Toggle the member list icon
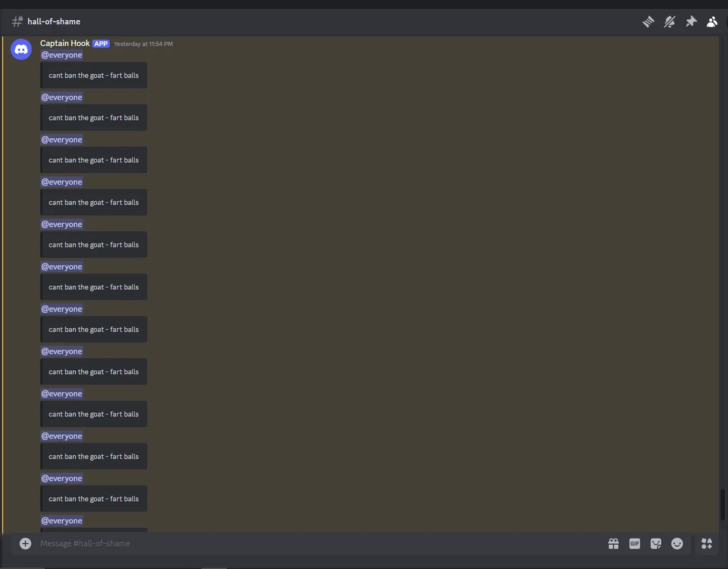728x569 pixels. point(712,22)
